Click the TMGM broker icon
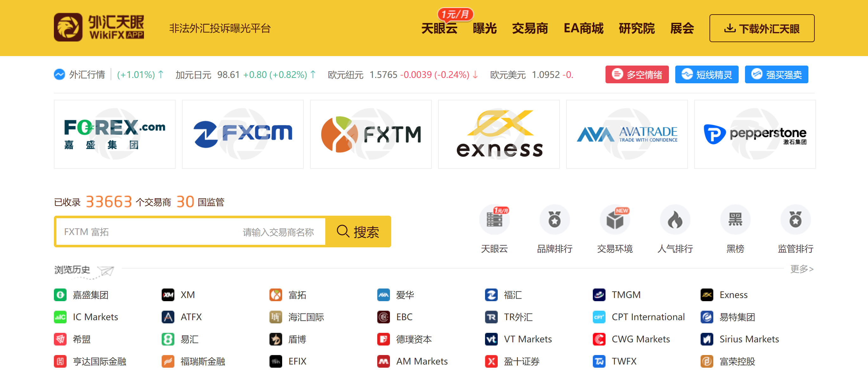This screenshot has height=387, width=868. point(599,295)
